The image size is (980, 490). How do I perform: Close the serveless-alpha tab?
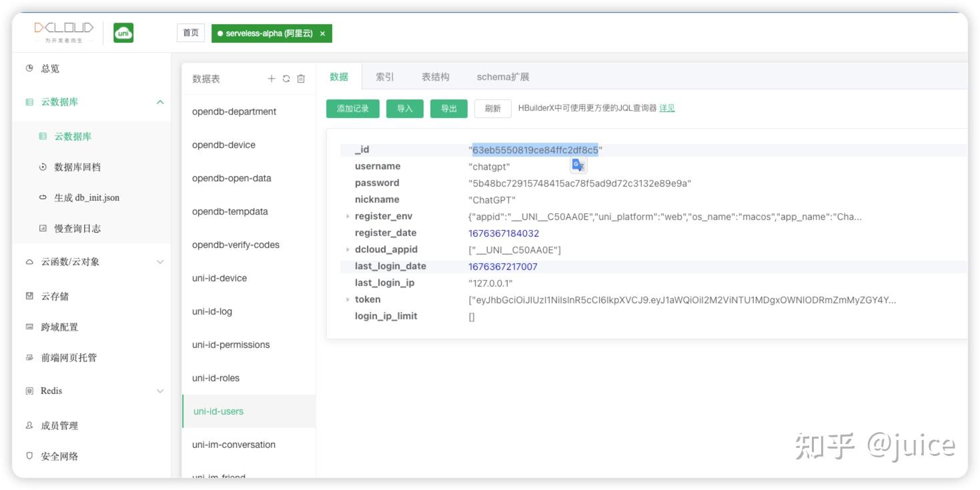(x=322, y=33)
